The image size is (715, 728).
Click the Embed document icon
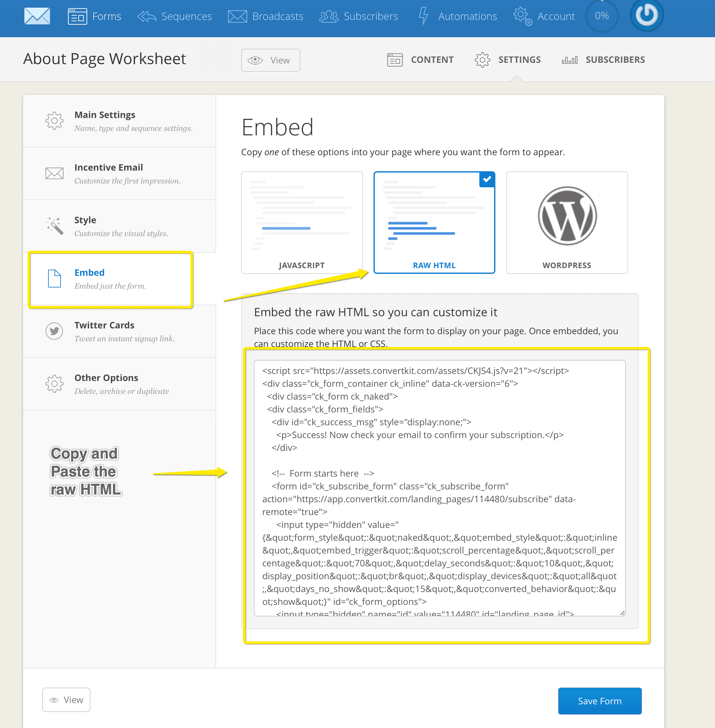point(55,278)
